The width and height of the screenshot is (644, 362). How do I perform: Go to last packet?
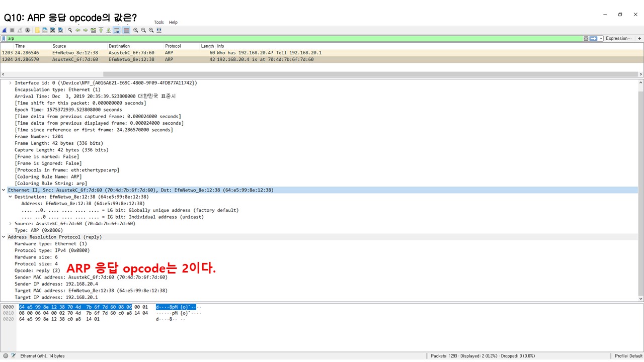click(108, 30)
